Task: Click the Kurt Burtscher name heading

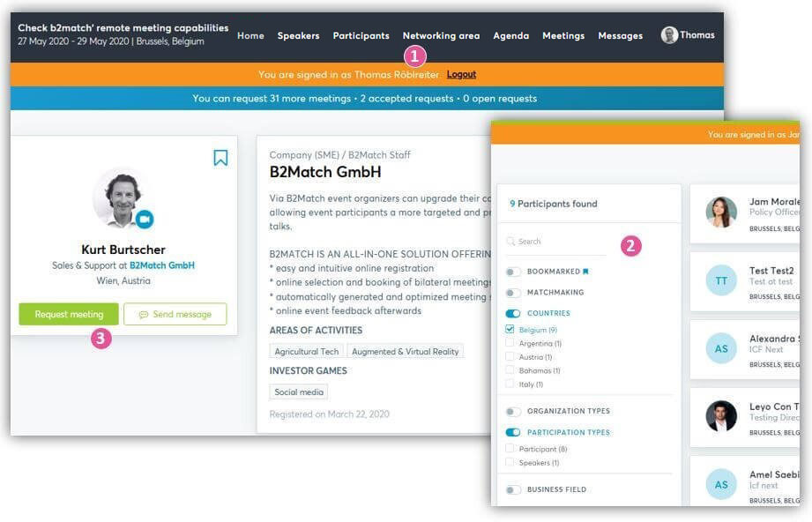Action: (123, 250)
